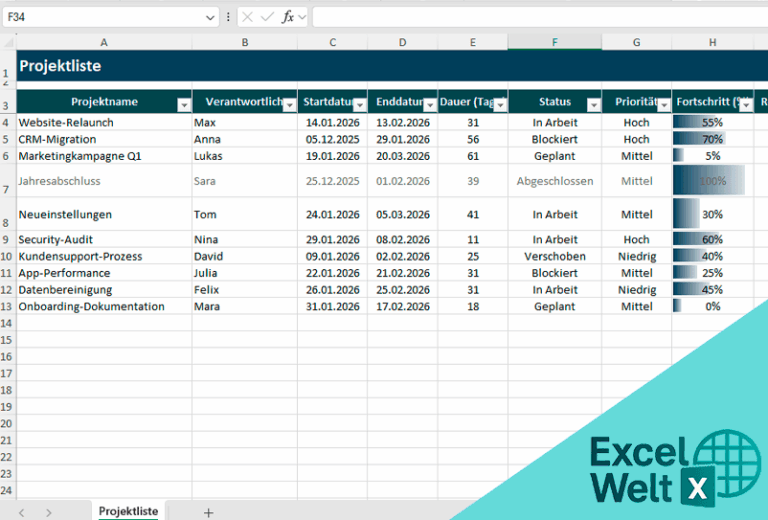Viewport: 768px width, 520px height.
Task: Click the Select All corner triangle
Action: (8, 43)
